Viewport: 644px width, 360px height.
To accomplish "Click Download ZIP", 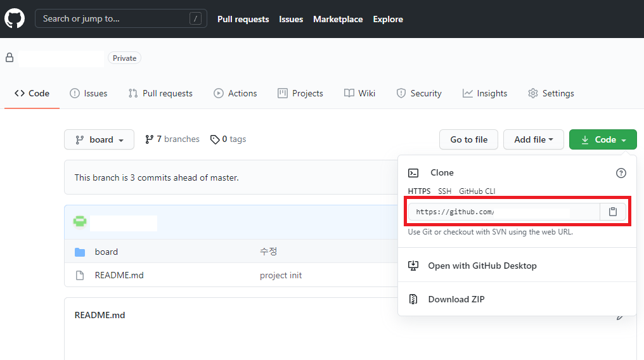I will 456,299.
